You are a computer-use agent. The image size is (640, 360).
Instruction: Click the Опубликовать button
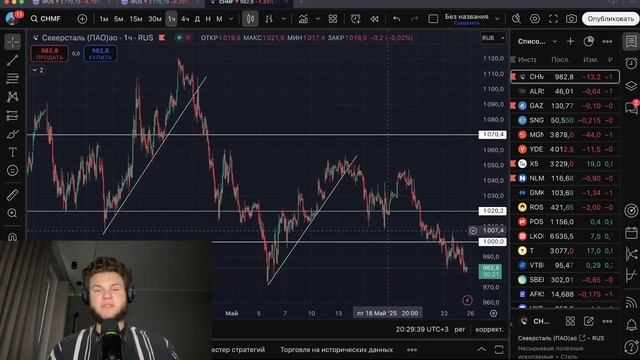[610, 19]
